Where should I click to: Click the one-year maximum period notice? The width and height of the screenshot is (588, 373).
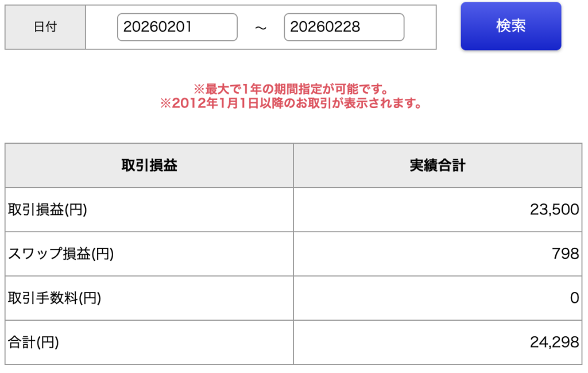point(291,89)
